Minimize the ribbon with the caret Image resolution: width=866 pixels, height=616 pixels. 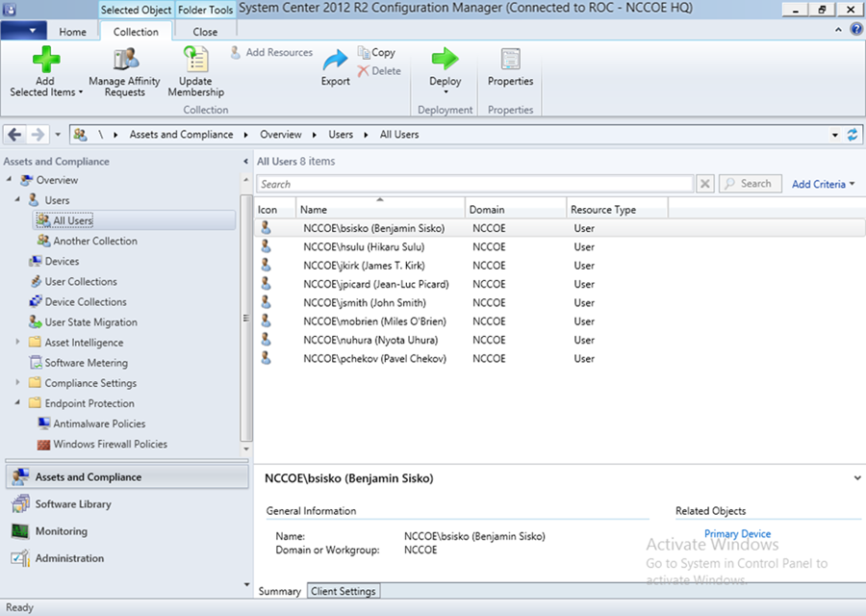(x=838, y=30)
